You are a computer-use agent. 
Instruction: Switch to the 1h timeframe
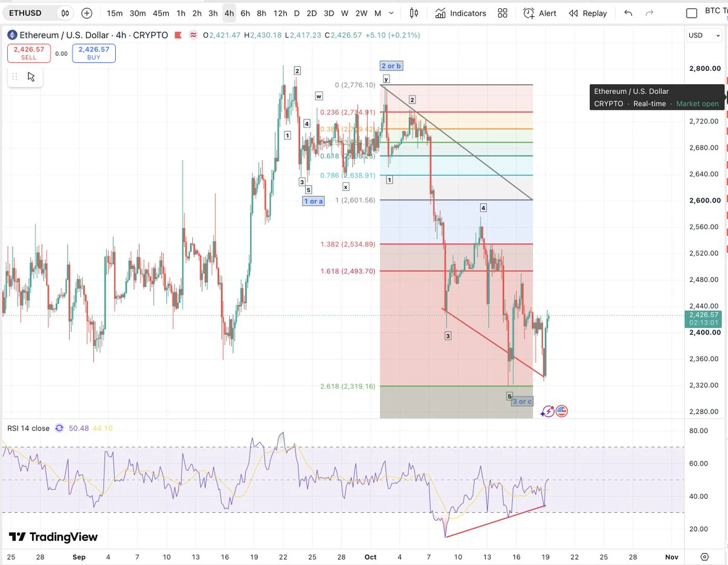181,13
